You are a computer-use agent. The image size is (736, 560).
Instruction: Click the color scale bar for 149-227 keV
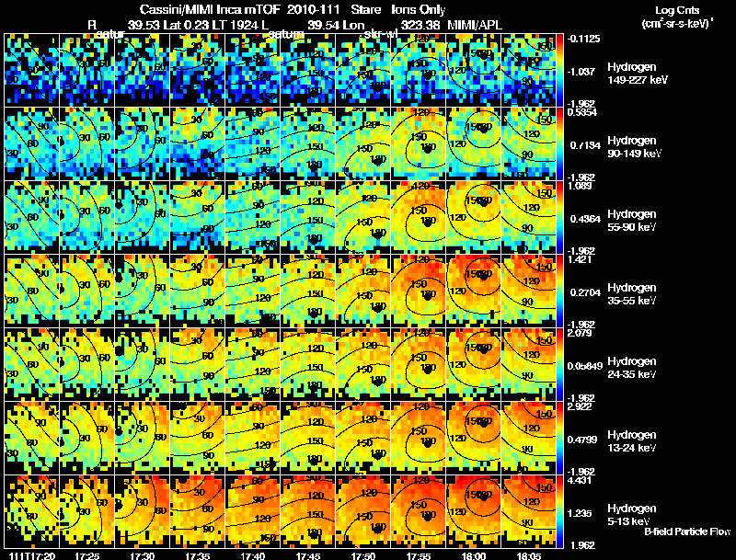[x=559, y=70]
